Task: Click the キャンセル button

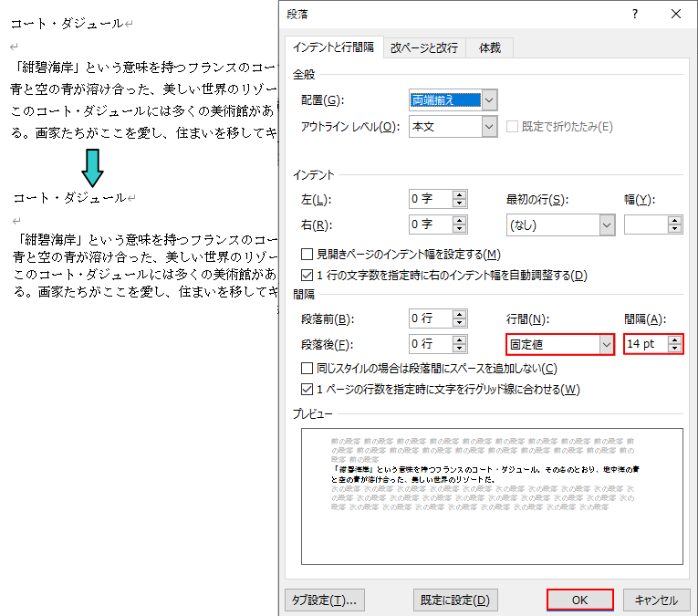Action: 656,600
